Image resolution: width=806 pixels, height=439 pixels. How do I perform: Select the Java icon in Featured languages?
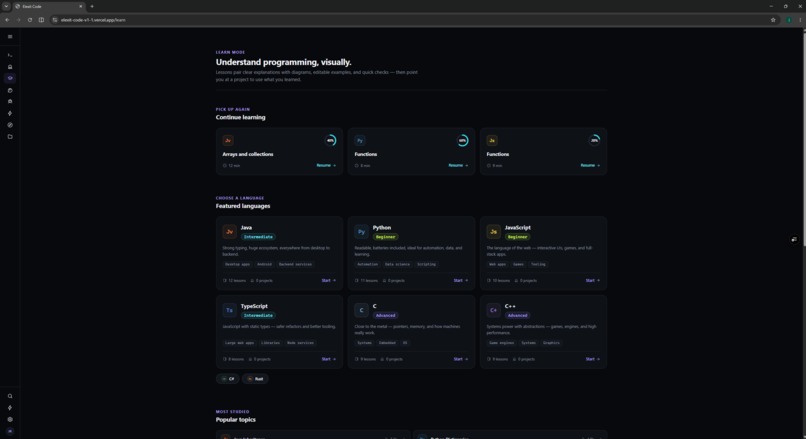(229, 231)
